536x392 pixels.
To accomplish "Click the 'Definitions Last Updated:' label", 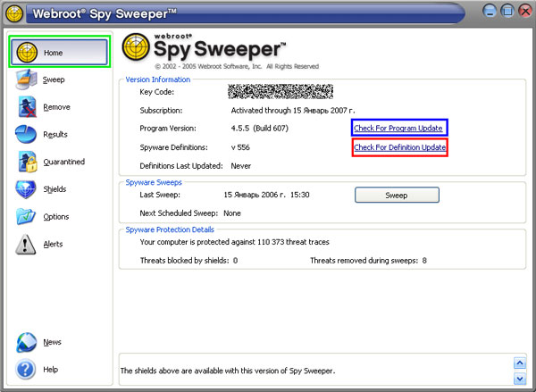I will tap(181, 166).
